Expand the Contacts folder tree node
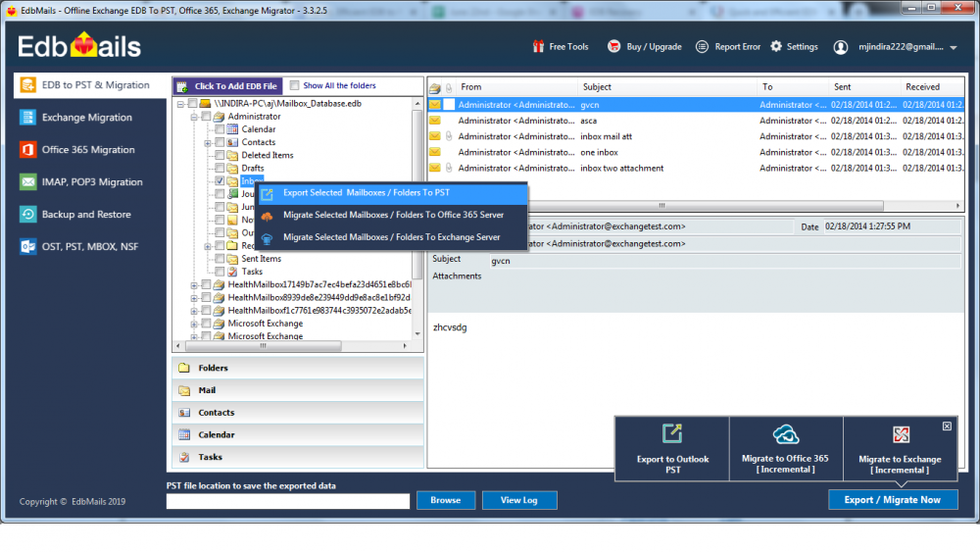The width and height of the screenshot is (980, 552). pos(208,142)
